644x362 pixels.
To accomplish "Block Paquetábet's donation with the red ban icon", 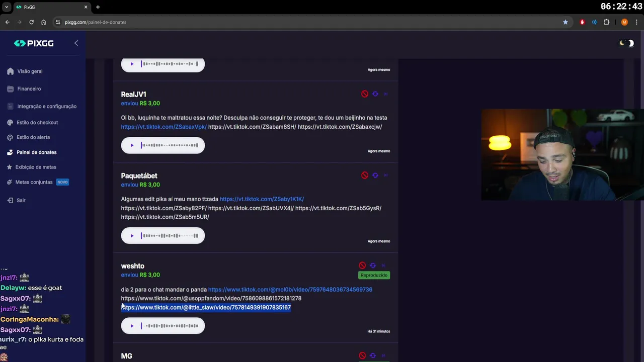I will pyautogui.click(x=365, y=175).
